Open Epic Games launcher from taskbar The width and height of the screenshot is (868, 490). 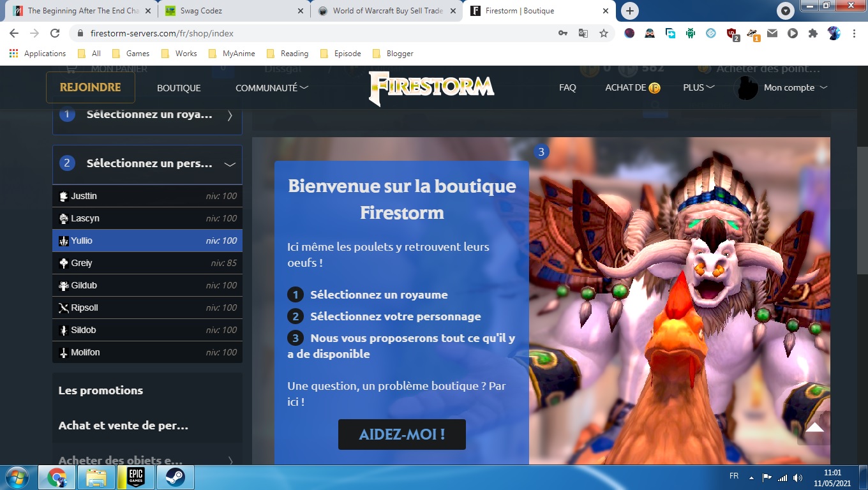pyautogui.click(x=135, y=477)
